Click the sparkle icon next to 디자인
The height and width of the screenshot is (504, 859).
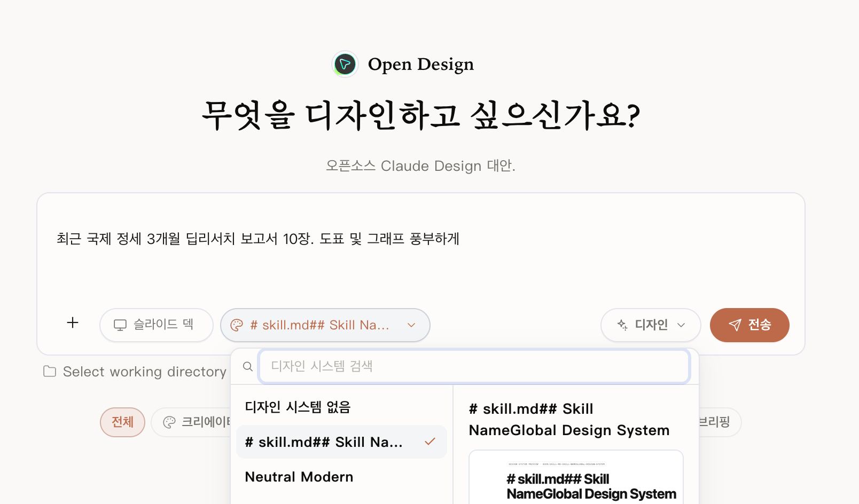click(x=622, y=325)
